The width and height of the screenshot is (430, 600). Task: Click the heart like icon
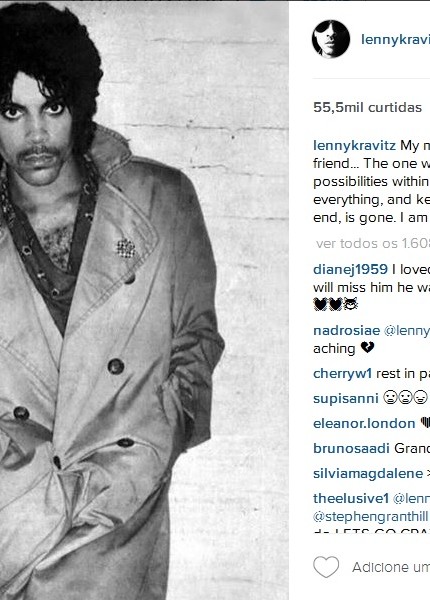point(326,567)
